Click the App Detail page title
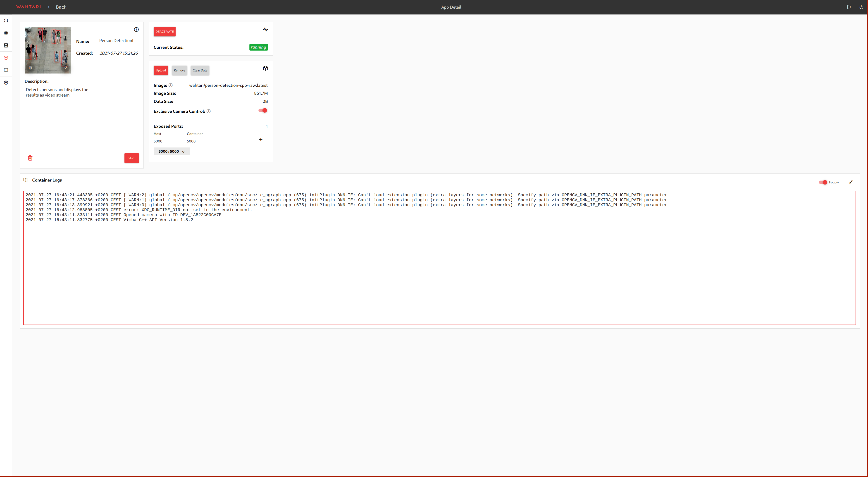Screen dimensions: 868x477 pos(451,7)
